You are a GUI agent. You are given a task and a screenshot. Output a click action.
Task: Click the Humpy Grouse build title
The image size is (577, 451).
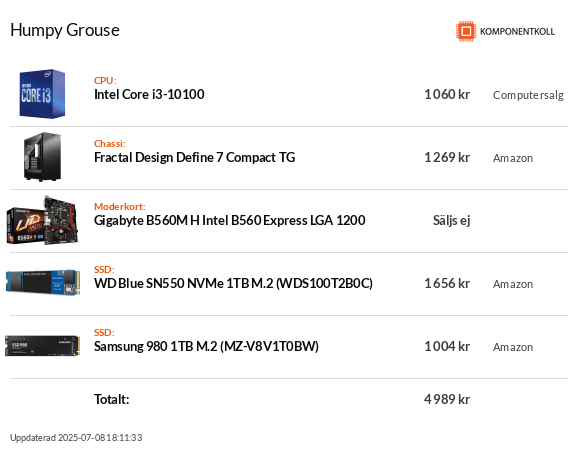pyautogui.click(x=65, y=31)
